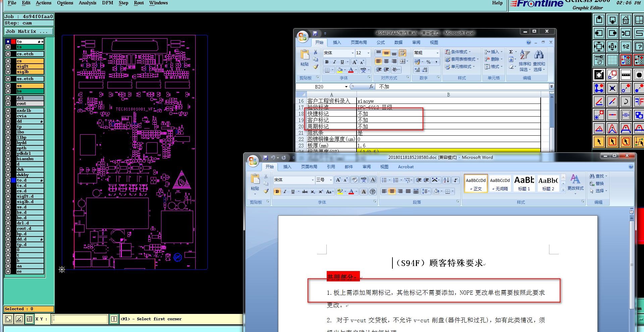Image resolution: width=644 pixels, height=332 pixels.
Task: Click the Word subscript icon
Action: pyautogui.click(x=313, y=192)
